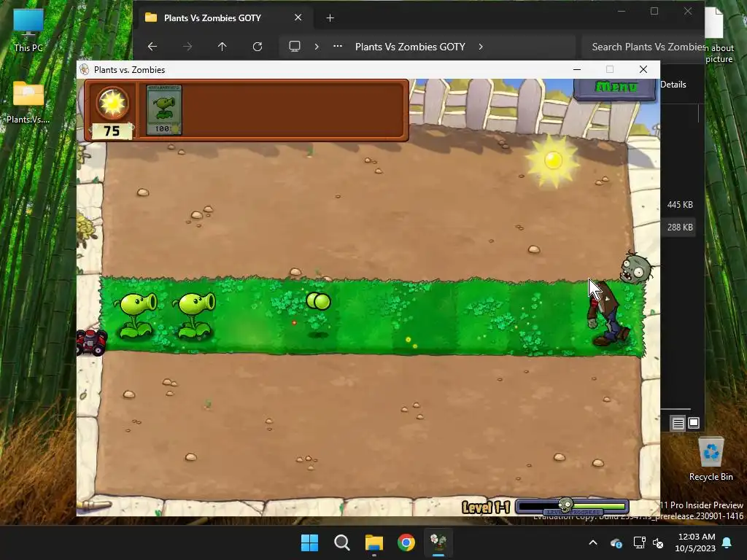Switch Explorer to large thumbnails view
This screenshot has width=747, height=560.
pos(694,423)
